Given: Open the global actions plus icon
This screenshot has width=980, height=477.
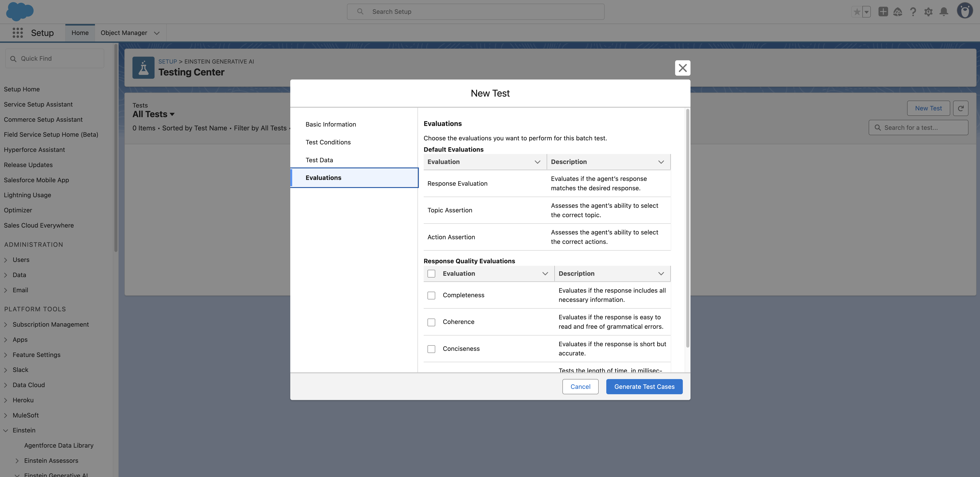Looking at the screenshot, I should coord(883,12).
